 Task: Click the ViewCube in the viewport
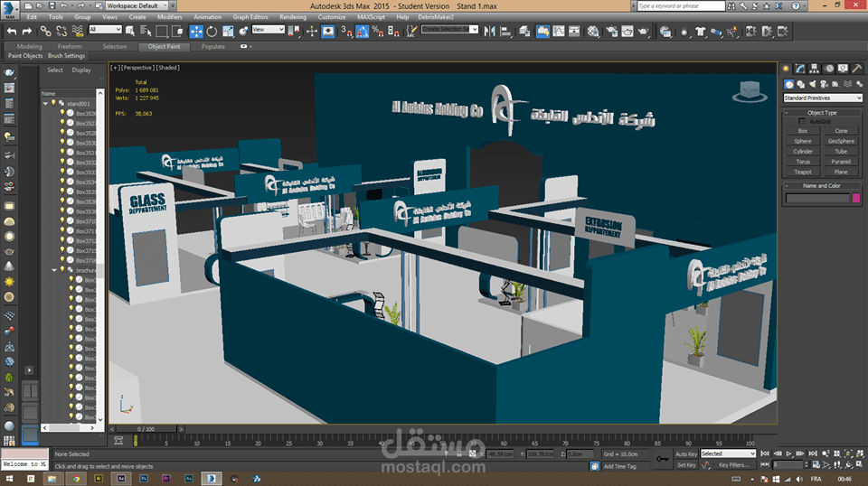[x=750, y=91]
